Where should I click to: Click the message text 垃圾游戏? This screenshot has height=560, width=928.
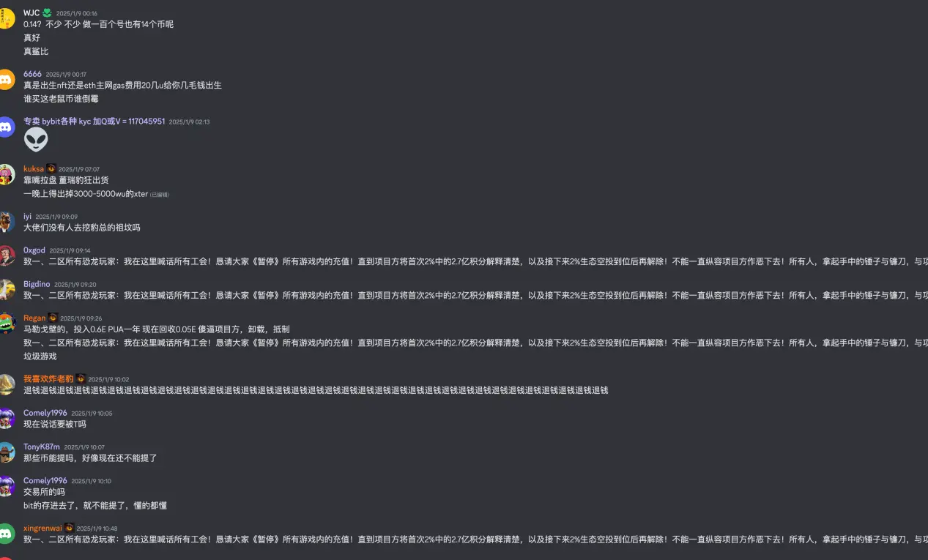coord(40,356)
